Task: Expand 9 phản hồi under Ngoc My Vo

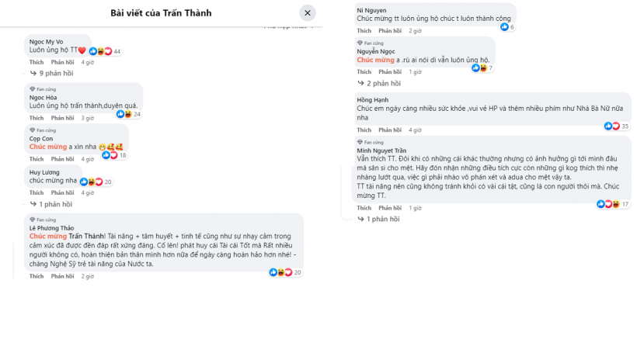Action: pos(52,74)
